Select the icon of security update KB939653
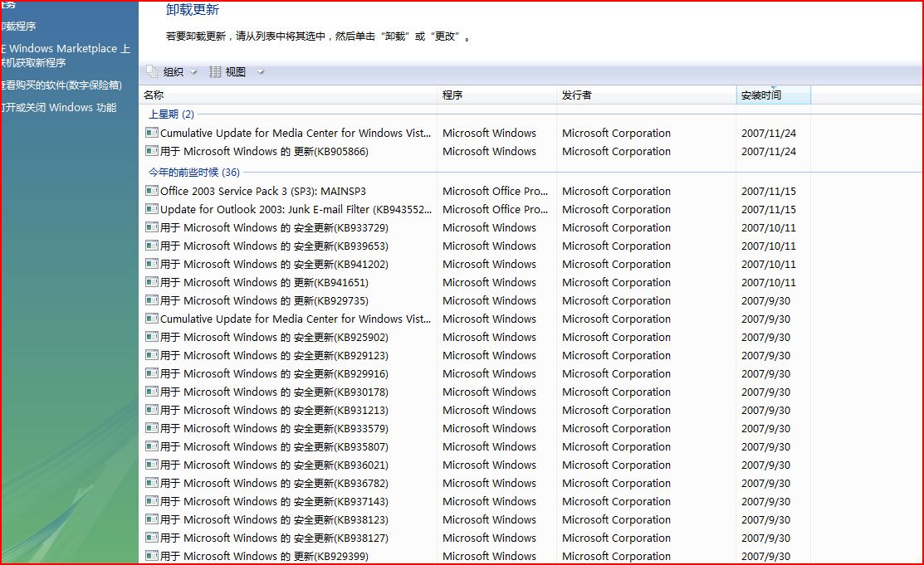 [x=151, y=246]
